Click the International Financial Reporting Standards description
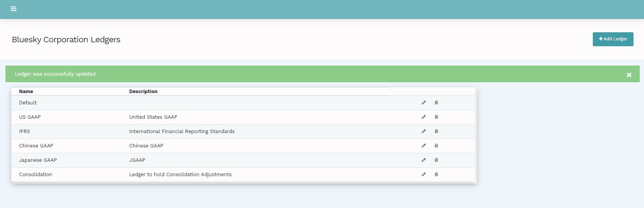The height and width of the screenshot is (208, 644). [182, 132]
